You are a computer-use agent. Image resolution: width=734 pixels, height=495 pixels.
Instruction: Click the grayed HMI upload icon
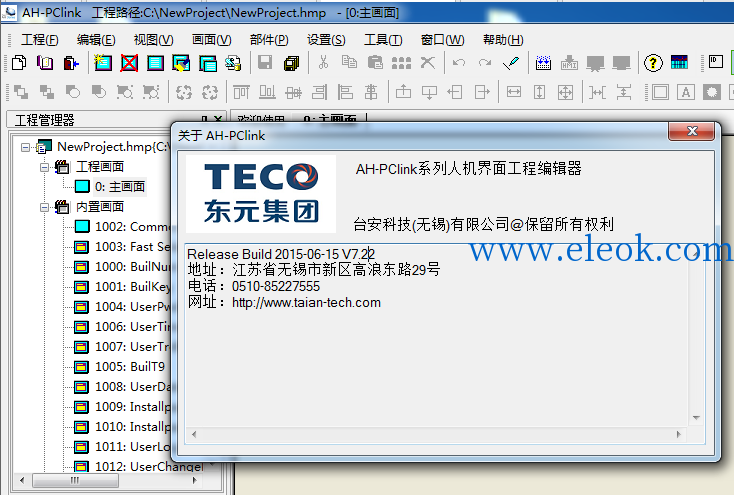click(569, 63)
